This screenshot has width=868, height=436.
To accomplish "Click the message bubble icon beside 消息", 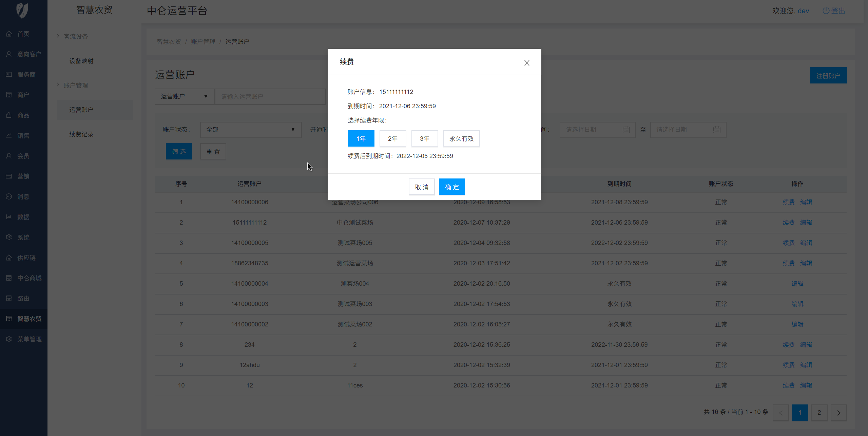I will [9, 196].
